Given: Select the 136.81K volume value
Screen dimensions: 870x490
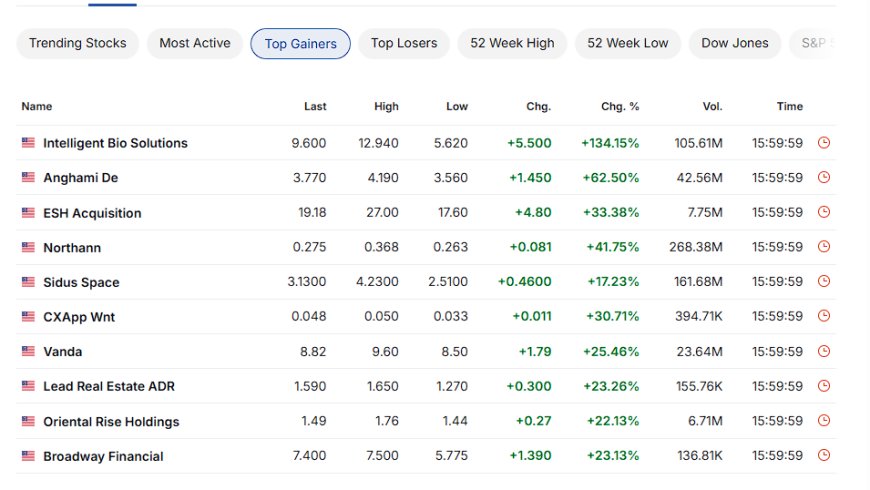Looking at the screenshot, I should pos(700,456).
